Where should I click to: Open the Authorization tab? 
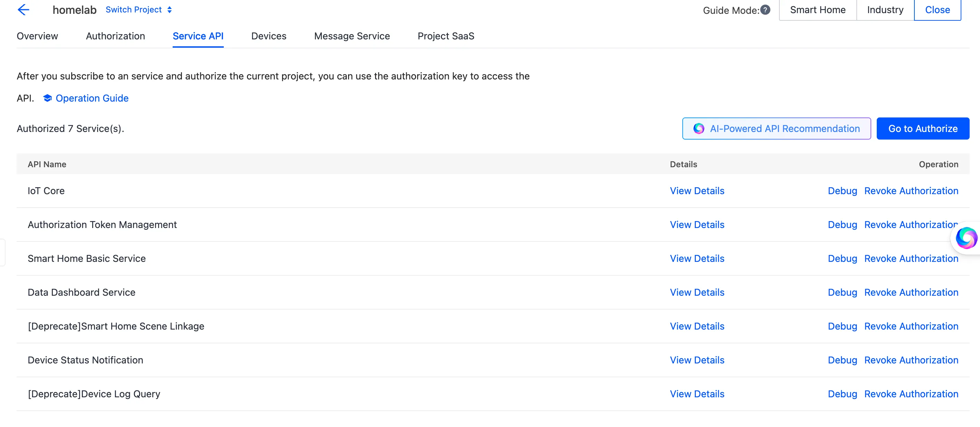tap(115, 36)
